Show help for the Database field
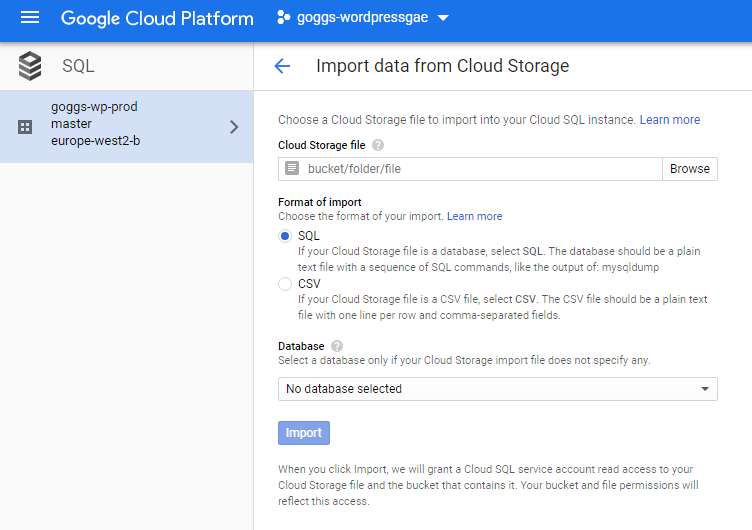Screen dimensions: 752x530 coord(337,346)
